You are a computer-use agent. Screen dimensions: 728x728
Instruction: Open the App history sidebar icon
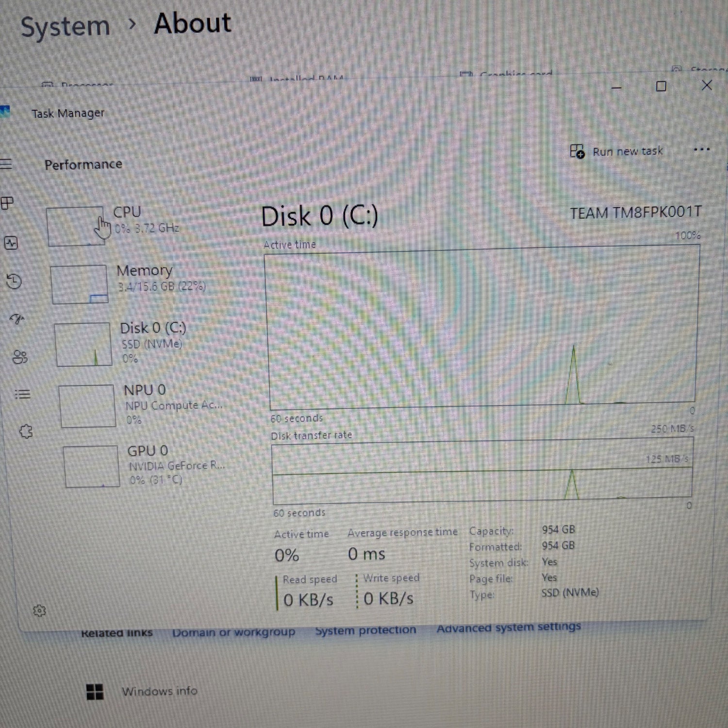pos(14,281)
